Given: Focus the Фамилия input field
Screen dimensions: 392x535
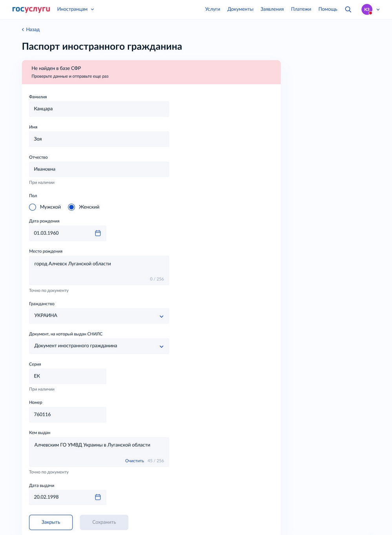Looking at the screenshot, I should point(99,109).
